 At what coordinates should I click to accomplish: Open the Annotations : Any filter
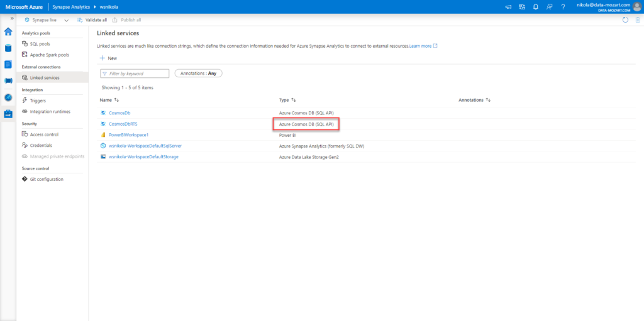coord(198,73)
